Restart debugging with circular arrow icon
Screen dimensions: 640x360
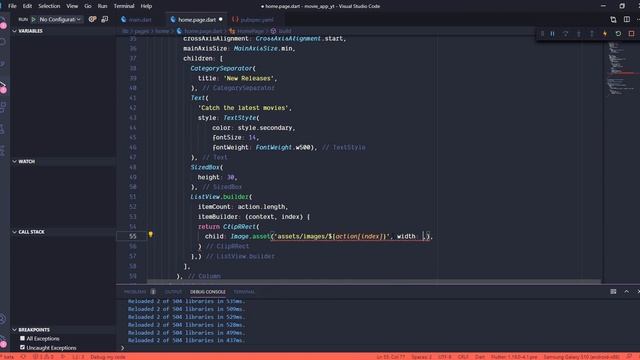pos(618,34)
